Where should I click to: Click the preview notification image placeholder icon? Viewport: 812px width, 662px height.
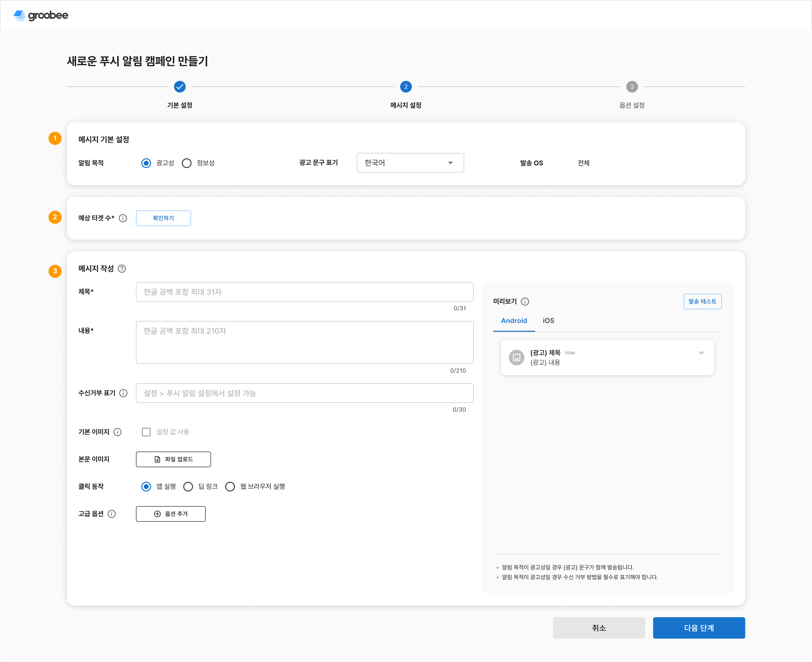(x=517, y=357)
